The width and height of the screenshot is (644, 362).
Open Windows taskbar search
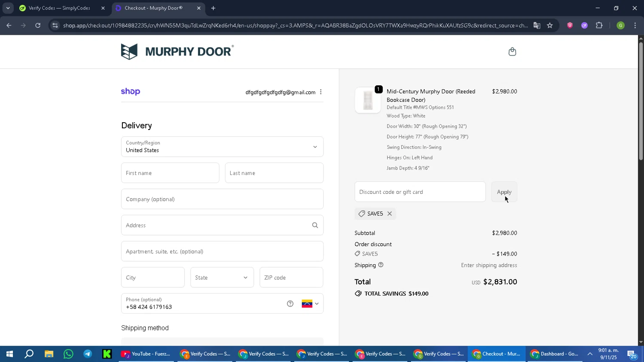[29, 354]
